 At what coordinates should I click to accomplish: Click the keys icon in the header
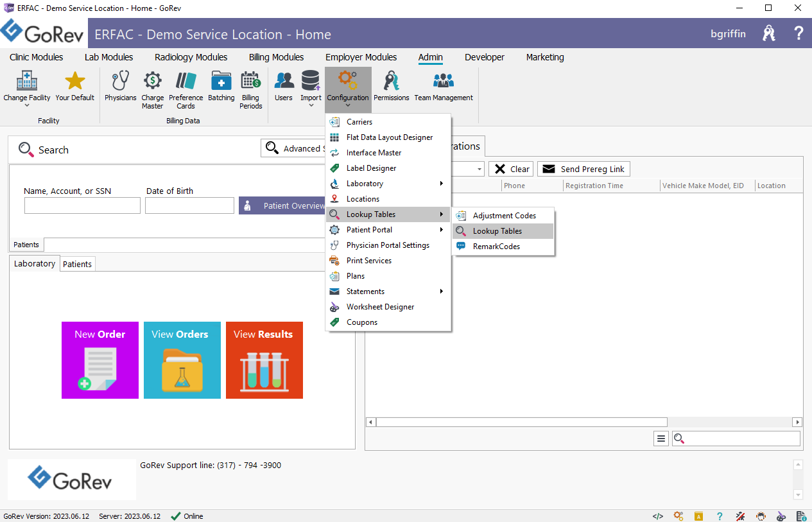(769, 34)
